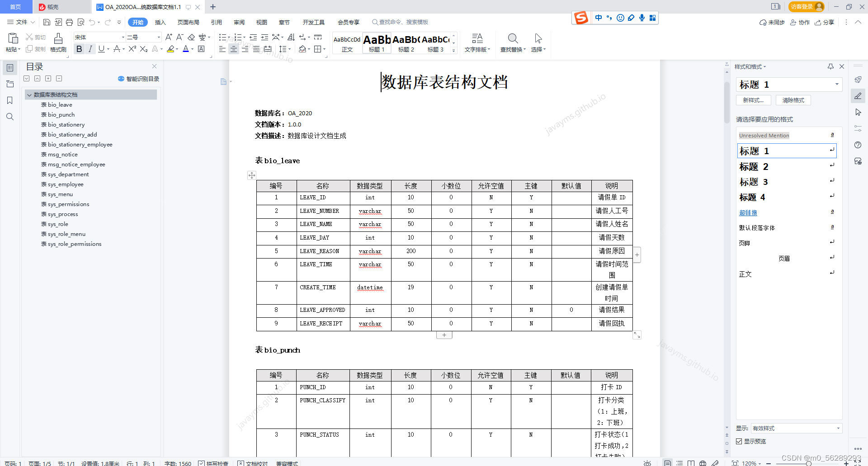The height and width of the screenshot is (466, 868).
Task: Toggle Italic formatting
Action: [x=90, y=49]
